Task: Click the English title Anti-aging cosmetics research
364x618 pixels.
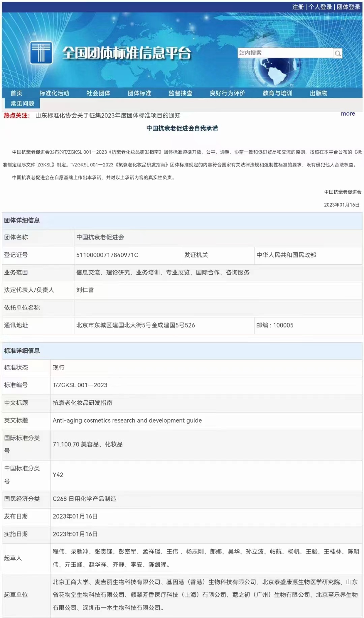Action: coord(127,421)
